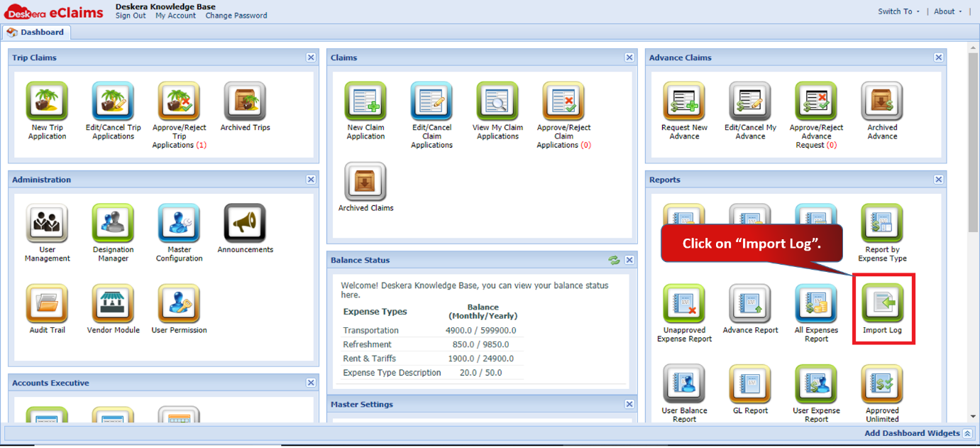The image size is (980, 448).
Task: Open Vendor Module
Action: point(113,304)
